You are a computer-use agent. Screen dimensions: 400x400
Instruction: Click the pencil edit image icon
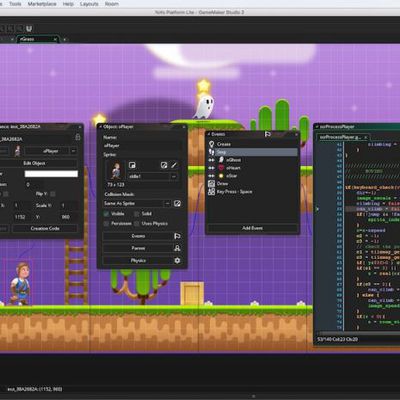tap(174, 165)
